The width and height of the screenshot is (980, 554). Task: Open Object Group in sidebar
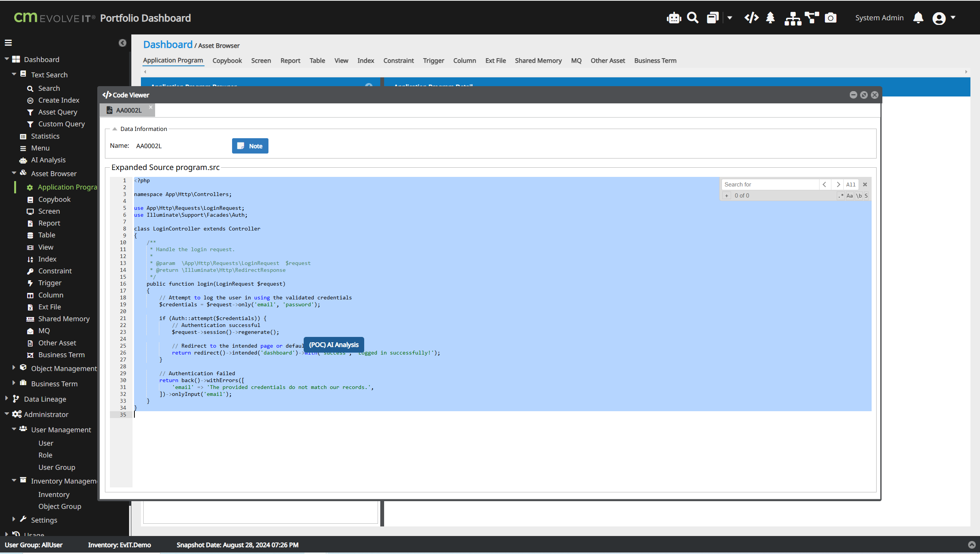click(x=60, y=506)
